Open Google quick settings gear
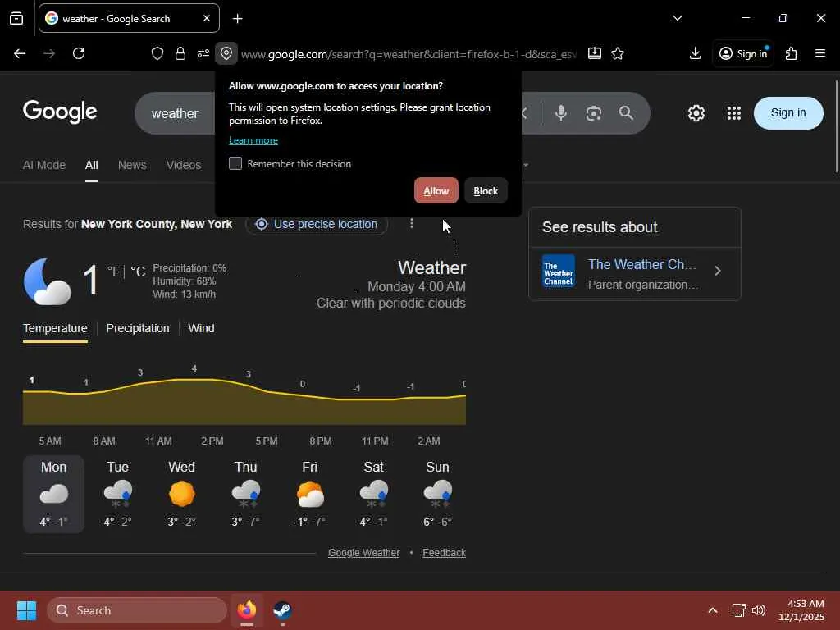The image size is (840, 630). click(x=696, y=113)
